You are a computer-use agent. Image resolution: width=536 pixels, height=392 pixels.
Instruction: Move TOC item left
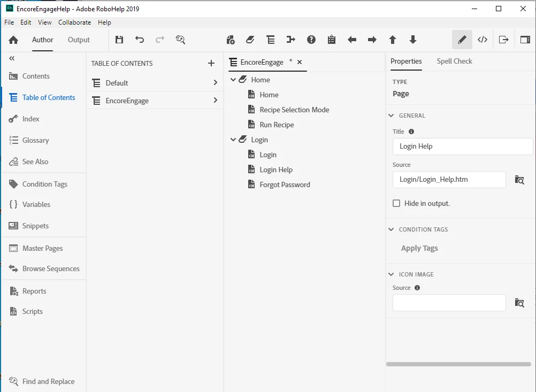click(x=352, y=40)
